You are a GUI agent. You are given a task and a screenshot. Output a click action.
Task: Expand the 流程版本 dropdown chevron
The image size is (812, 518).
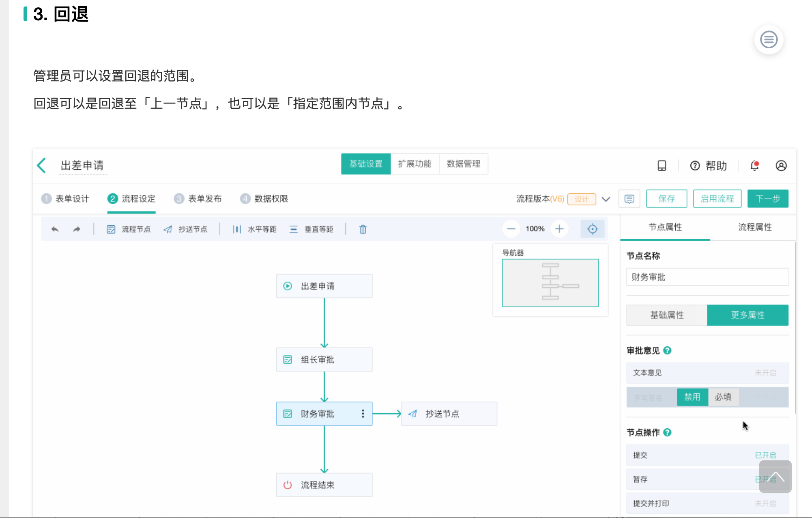tap(606, 199)
